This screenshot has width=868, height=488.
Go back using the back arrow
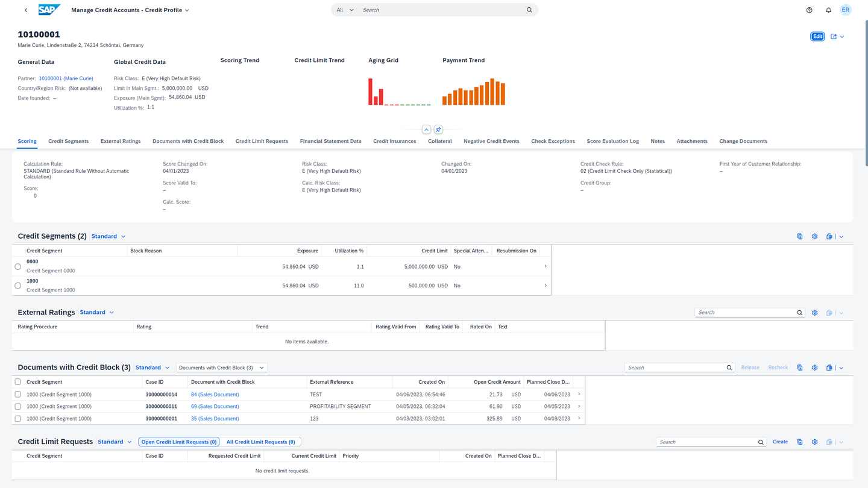[26, 10]
